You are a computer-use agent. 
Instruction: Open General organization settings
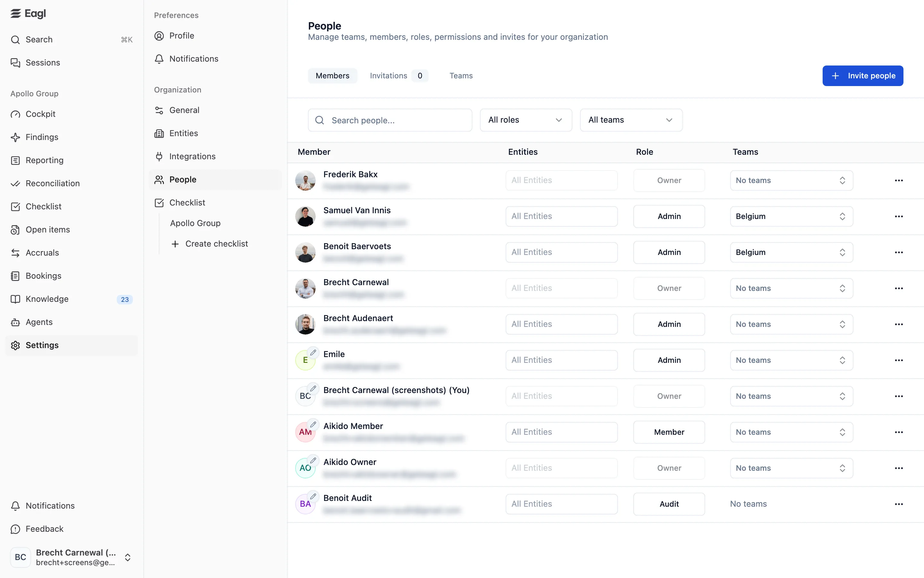point(215,110)
